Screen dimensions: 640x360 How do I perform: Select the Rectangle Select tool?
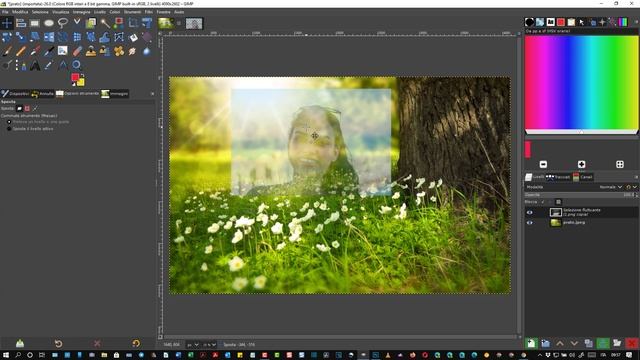click(x=35, y=23)
